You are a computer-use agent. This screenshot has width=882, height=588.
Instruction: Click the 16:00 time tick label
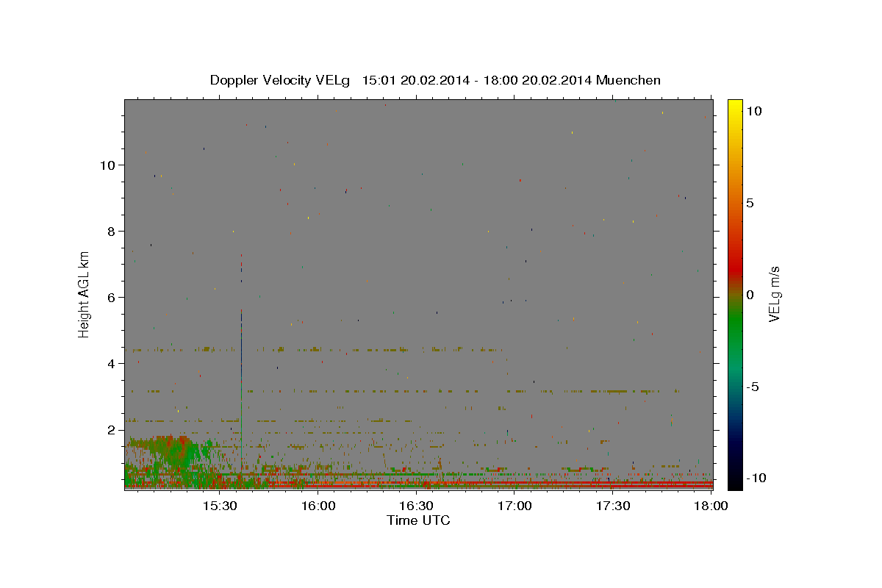tap(318, 506)
